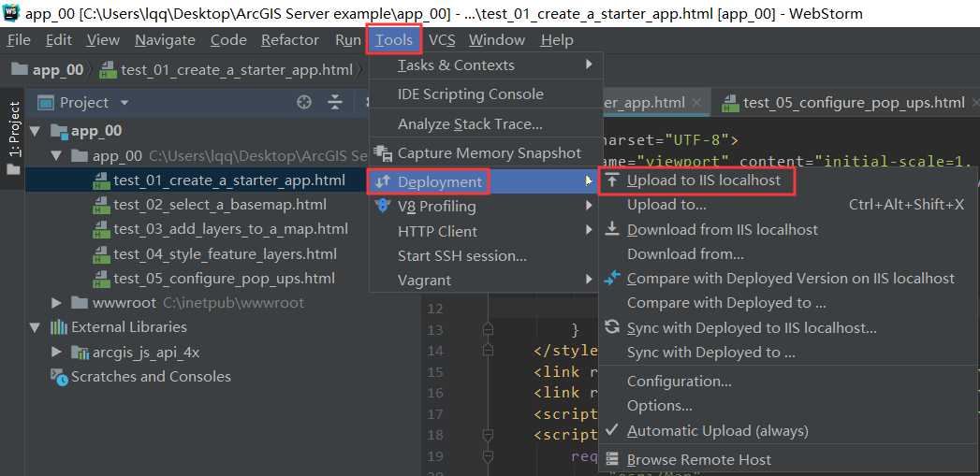980x476 pixels.
Task: Open the File menu
Action: tap(19, 40)
